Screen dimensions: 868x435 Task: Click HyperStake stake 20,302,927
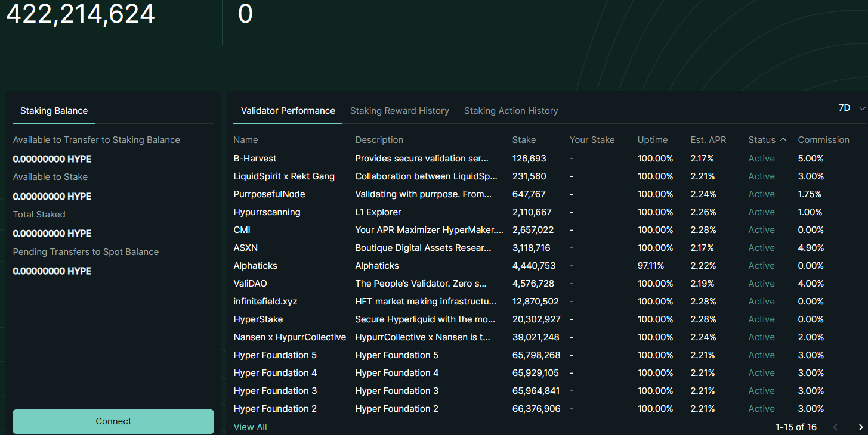536,319
